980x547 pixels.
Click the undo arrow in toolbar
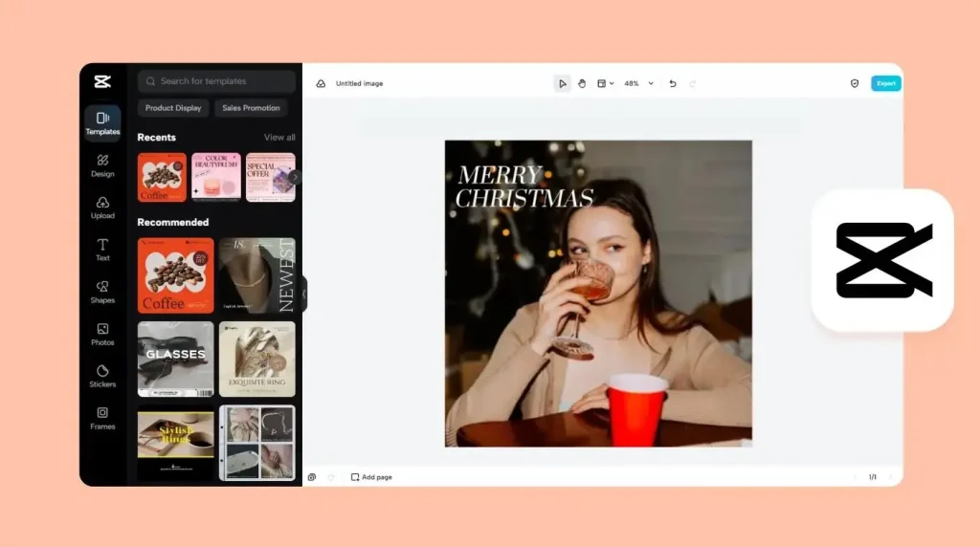tap(672, 83)
